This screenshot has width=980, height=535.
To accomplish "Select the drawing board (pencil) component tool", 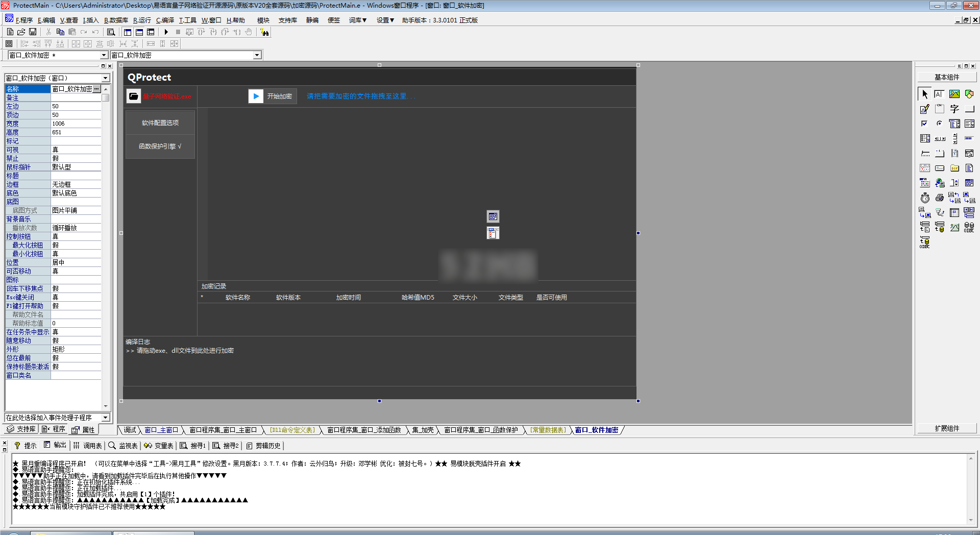I will coord(925,109).
